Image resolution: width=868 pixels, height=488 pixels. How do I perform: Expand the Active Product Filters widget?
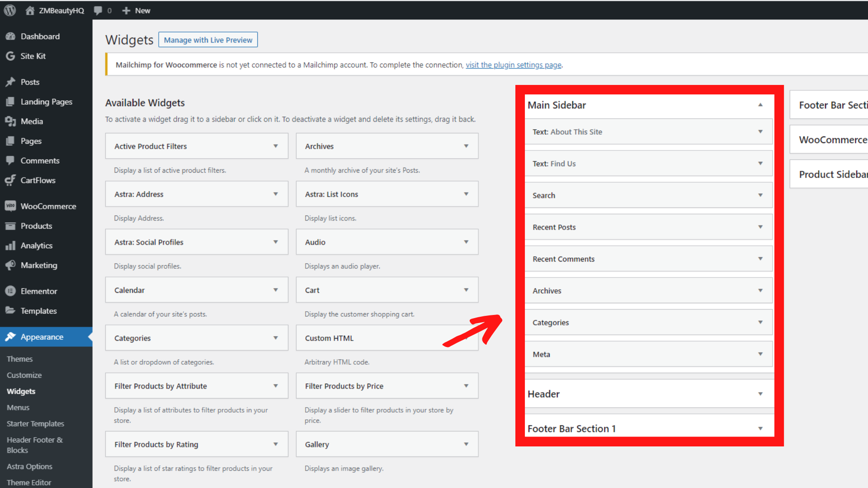[x=275, y=146]
